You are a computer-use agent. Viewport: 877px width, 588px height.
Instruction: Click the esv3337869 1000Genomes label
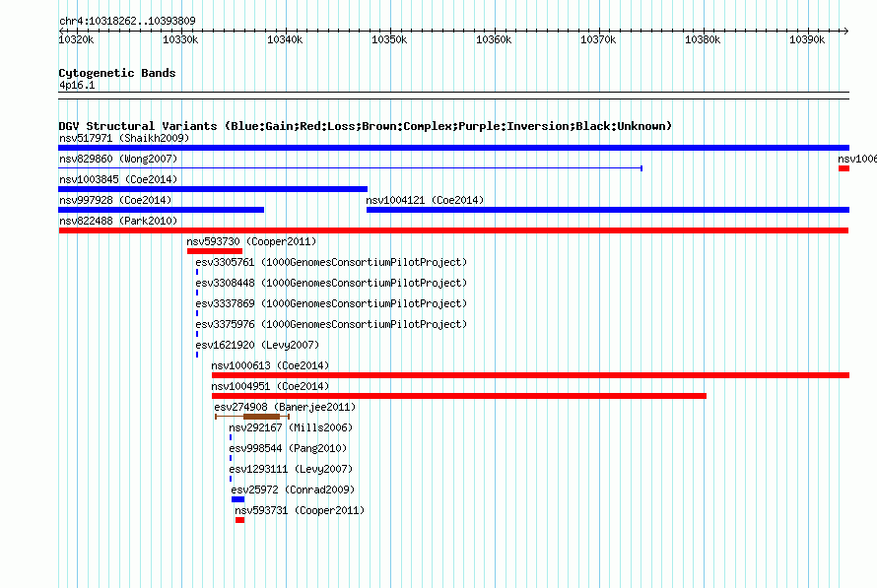(331, 303)
